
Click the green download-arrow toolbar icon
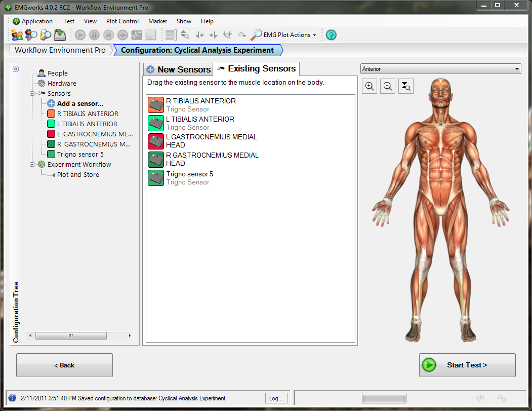tap(60, 35)
